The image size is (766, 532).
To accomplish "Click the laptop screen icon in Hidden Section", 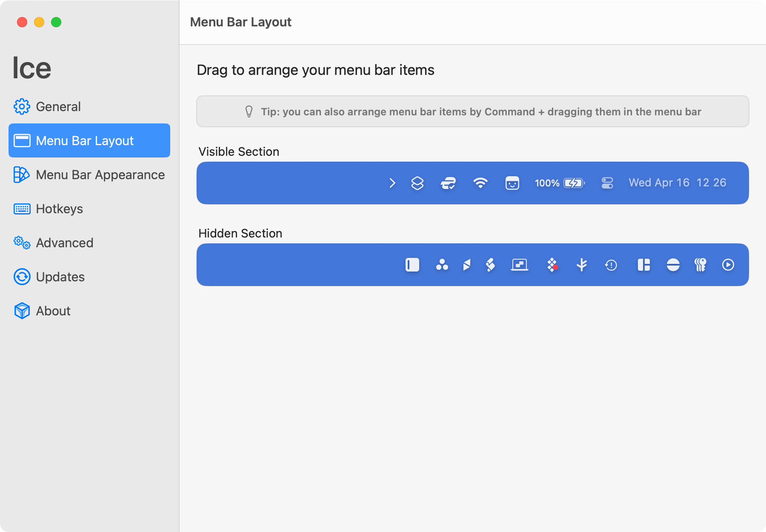I will pyautogui.click(x=520, y=265).
